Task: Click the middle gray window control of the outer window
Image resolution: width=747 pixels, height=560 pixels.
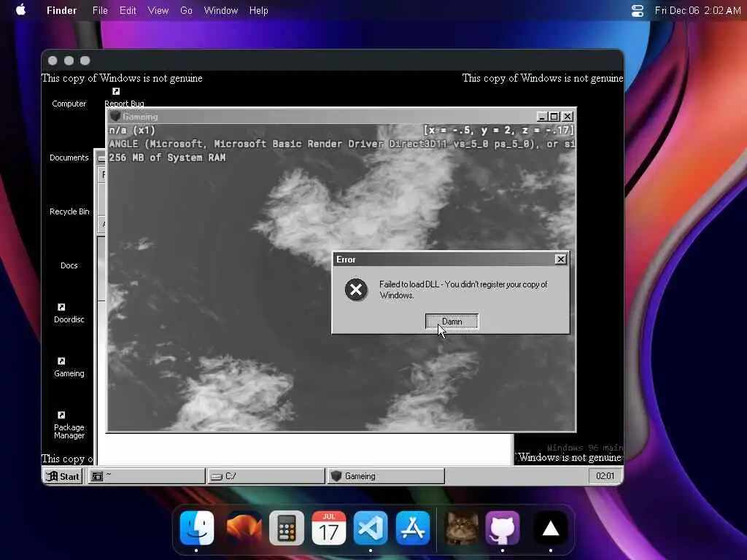Action: click(69, 61)
